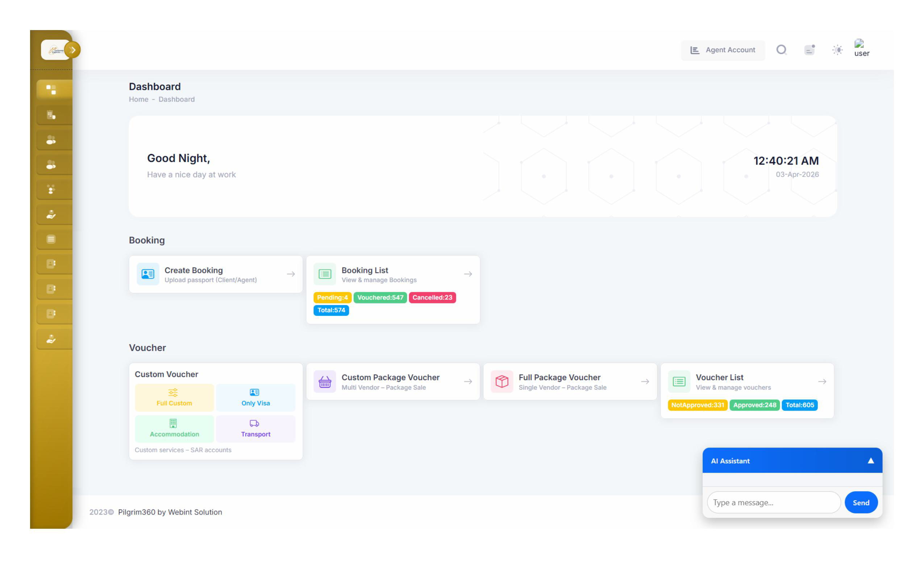Click the Create Booking card icon
The height and width of the screenshot is (561, 924).
148,274
